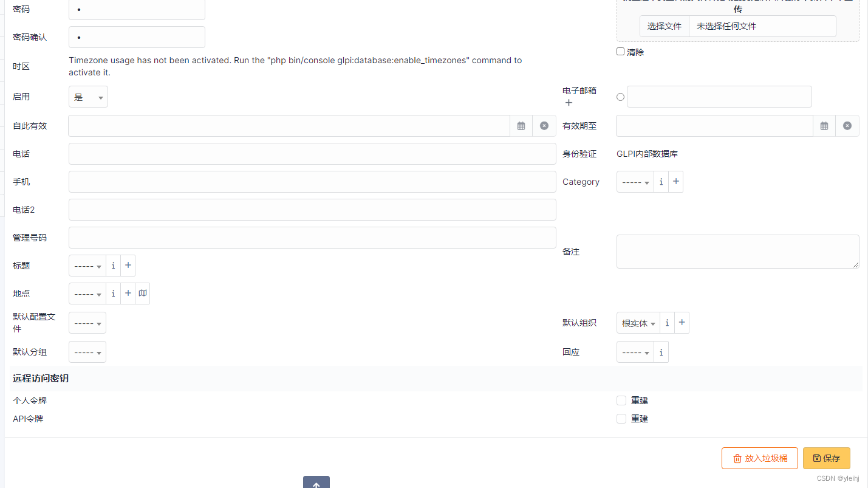868x488 pixels.
Task: Click into the 有效期至 date input
Action: point(714,126)
